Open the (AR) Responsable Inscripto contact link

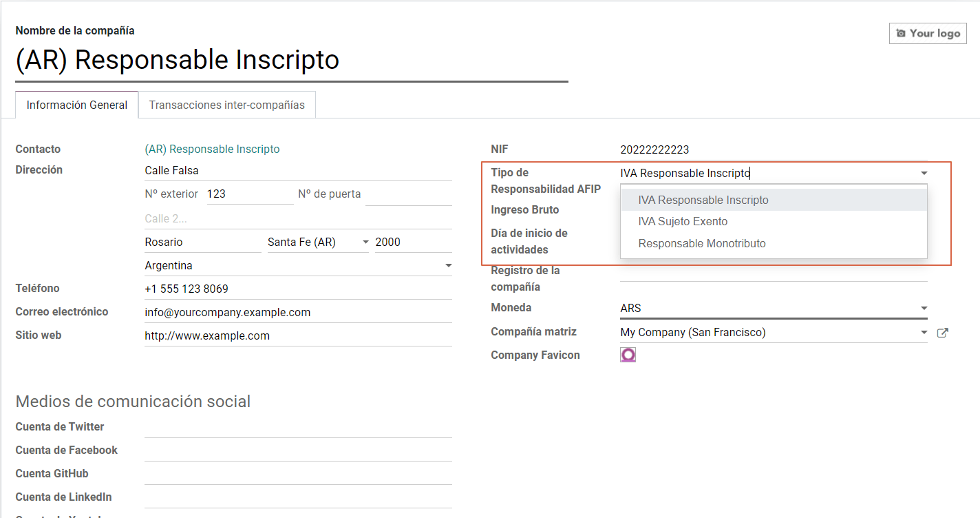pos(212,149)
